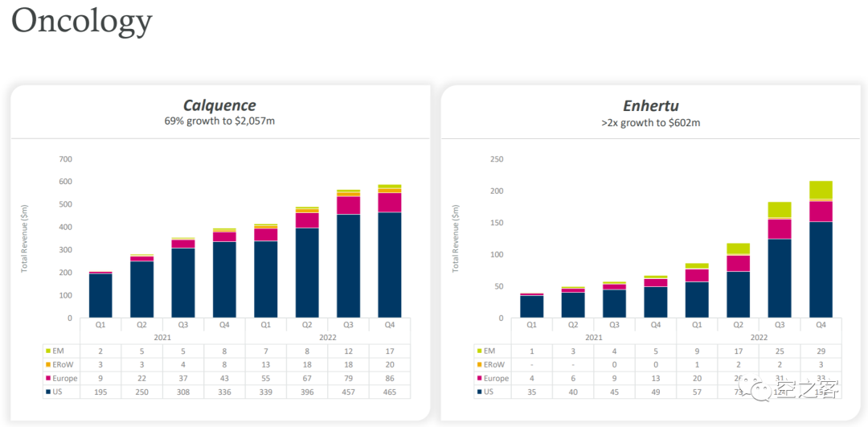Click the 2022 year label under the Enhertu chart
868x427 pixels.
coord(759,337)
